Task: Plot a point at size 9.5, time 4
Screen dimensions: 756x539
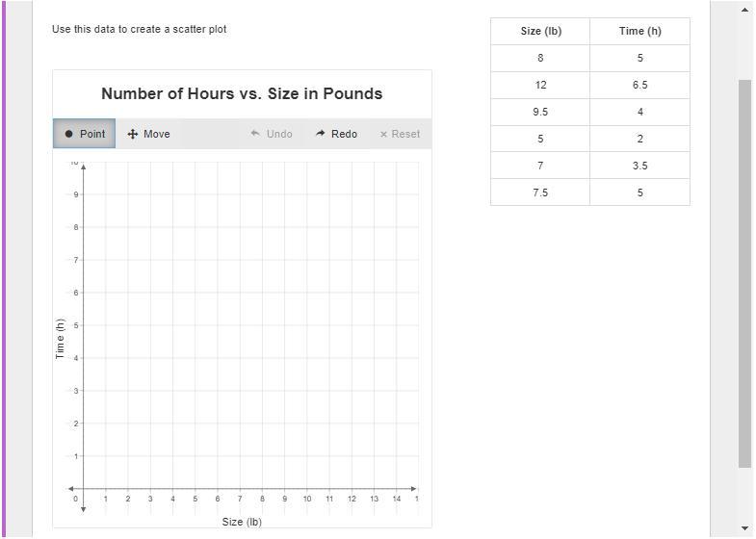Action: tap(296, 358)
